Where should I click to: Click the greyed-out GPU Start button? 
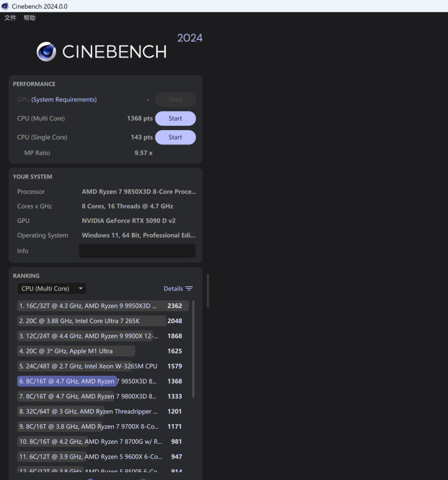175,100
